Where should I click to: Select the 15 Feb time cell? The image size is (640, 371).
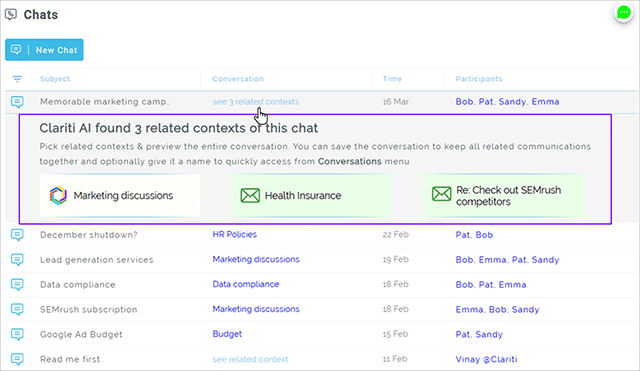pyautogui.click(x=395, y=334)
